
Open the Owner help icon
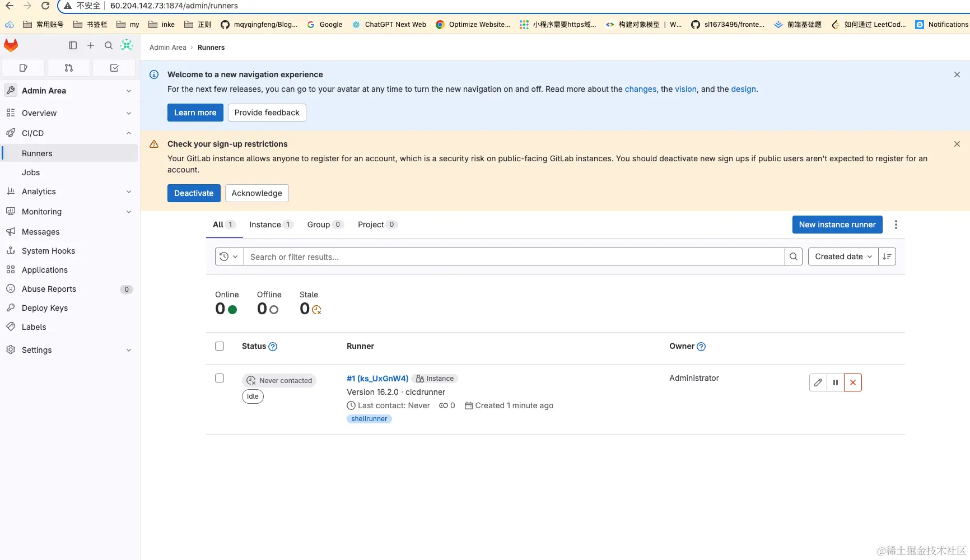[701, 347]
